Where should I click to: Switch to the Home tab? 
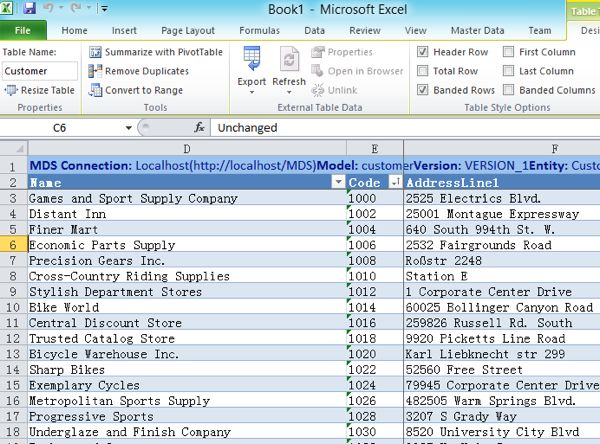(x=74, y=31)
